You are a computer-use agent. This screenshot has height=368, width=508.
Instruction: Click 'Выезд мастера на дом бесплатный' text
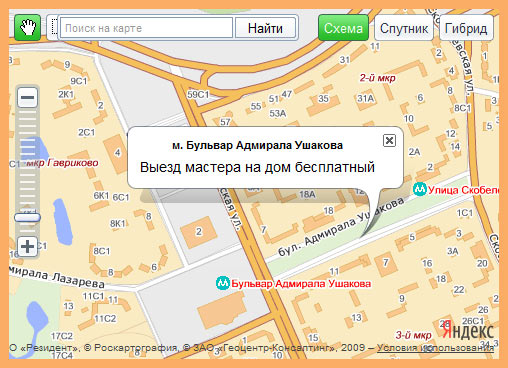tap(257, 167)
